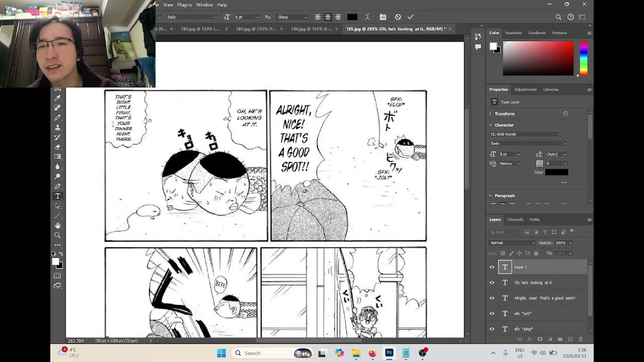The height and width of the screenshot is (362, 644).
Task: Click the Create Warped Text icon
Action: click(x=367, y=17)
